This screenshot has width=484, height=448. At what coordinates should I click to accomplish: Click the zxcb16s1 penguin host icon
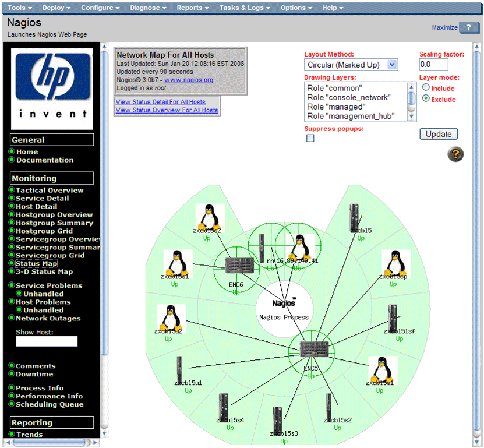[178, 264]
